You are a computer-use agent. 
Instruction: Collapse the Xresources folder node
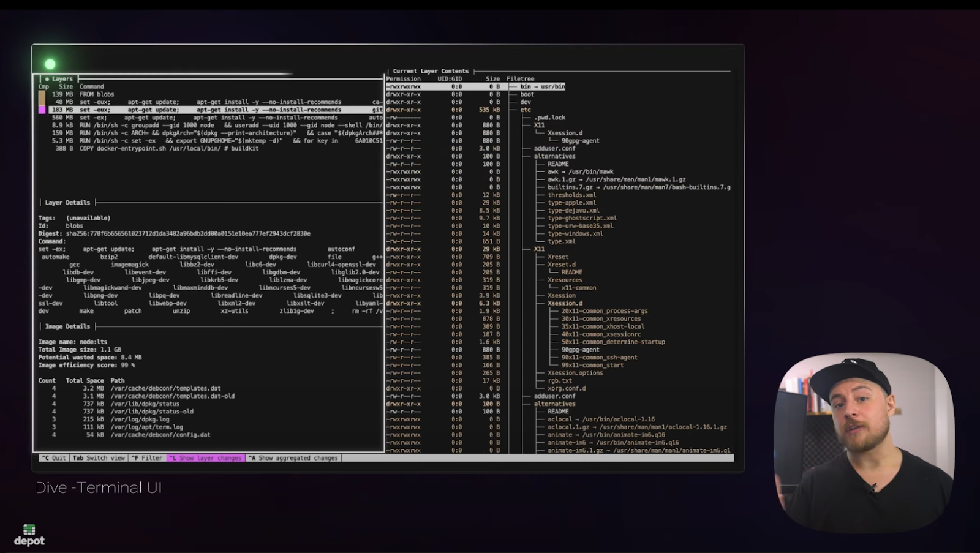coord(564,280)
